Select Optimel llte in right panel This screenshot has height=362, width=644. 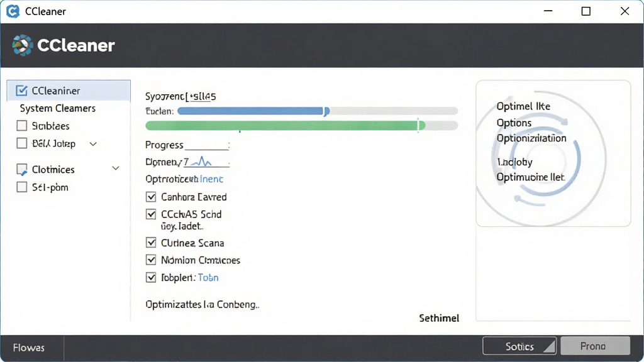point(523,106)
